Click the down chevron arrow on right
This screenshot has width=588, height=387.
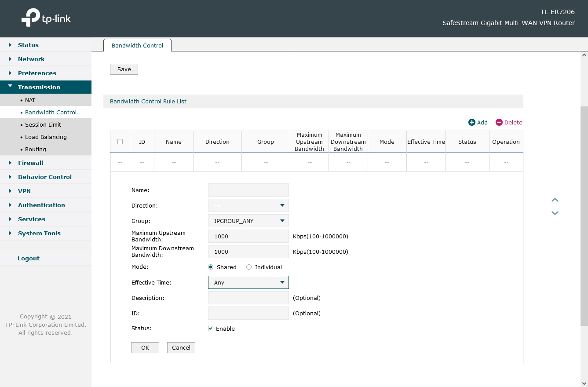555,213
